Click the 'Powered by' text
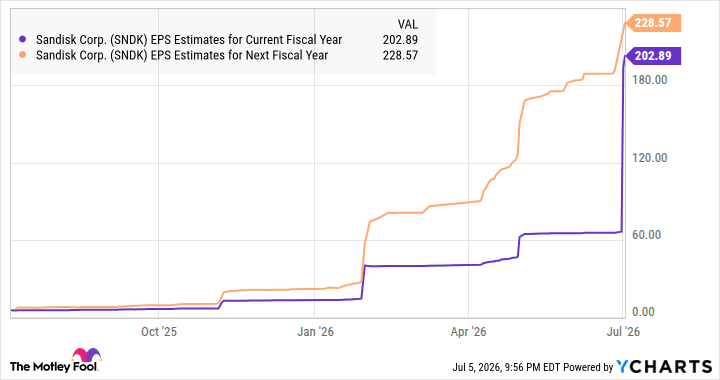Image resolution: width=720 pixels, height=380 pixels. pos(588,367)
